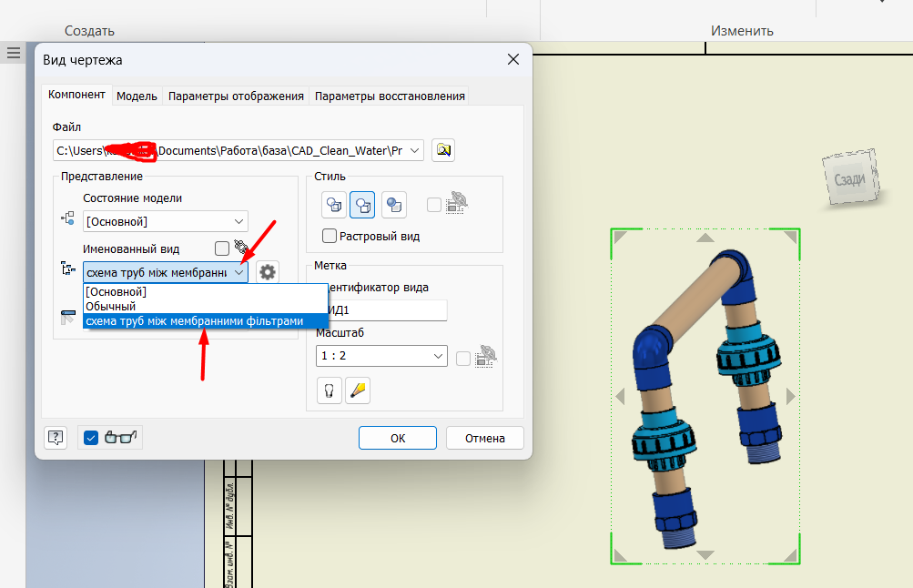Toggle label visibility lightbulb icon
Image resolution: width=913 pixels, height=588 pixels.
(329, 390)
